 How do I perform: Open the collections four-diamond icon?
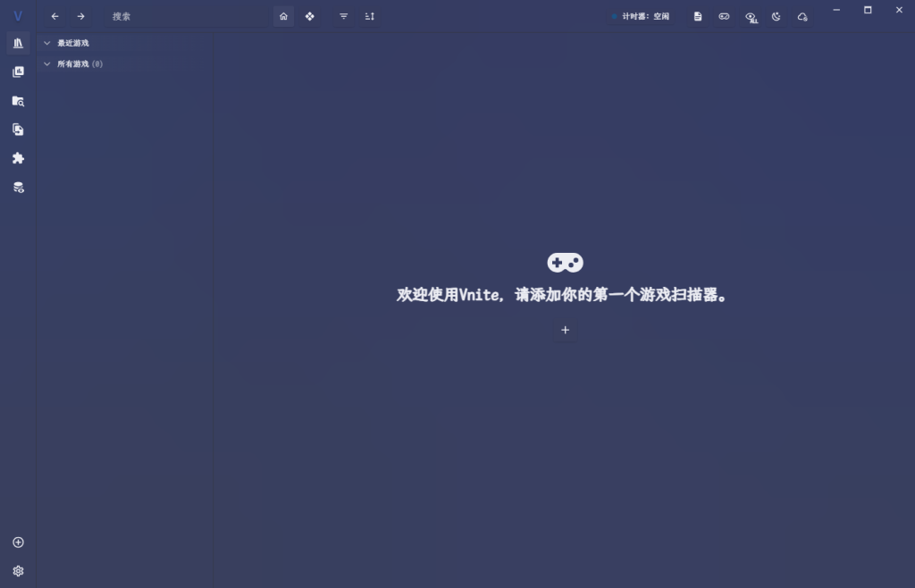[x=310, y=16]
